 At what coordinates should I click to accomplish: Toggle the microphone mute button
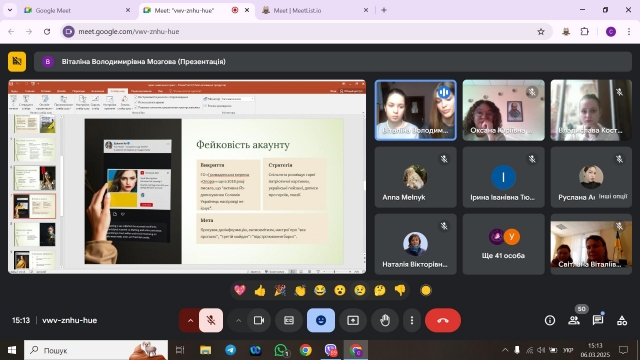pyautogui.click(x=211, y=320)
